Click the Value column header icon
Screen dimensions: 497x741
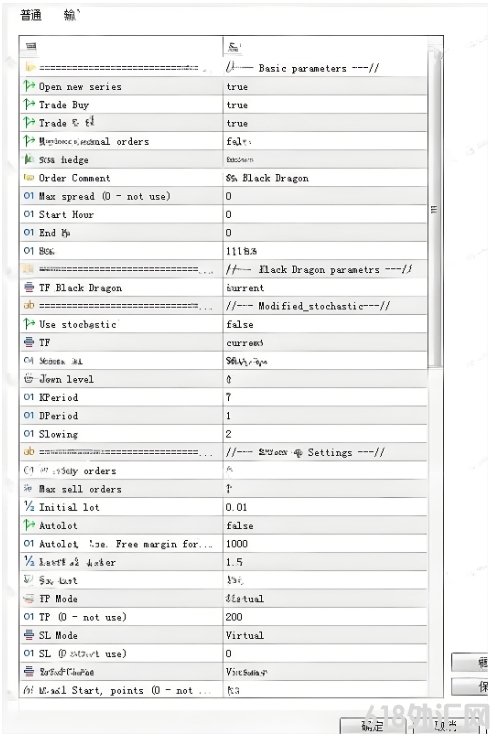point(234,47)
